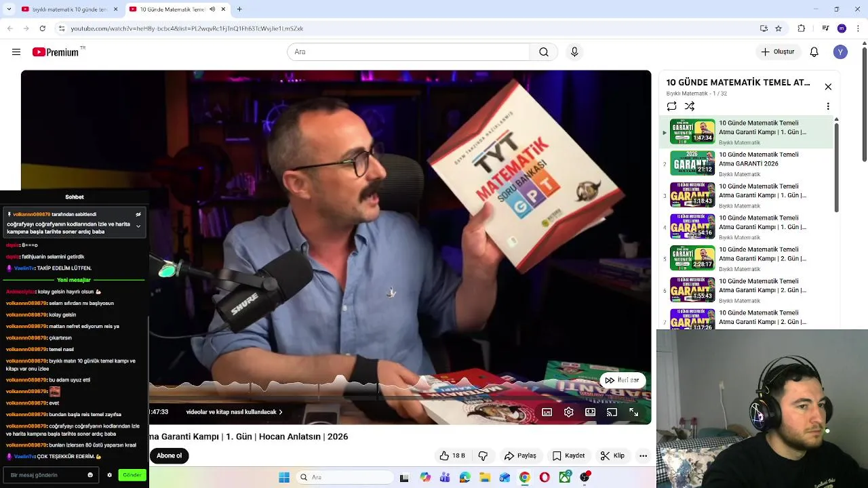Go back in browser history
The image size is (868, 488).
tap(9, 28)
